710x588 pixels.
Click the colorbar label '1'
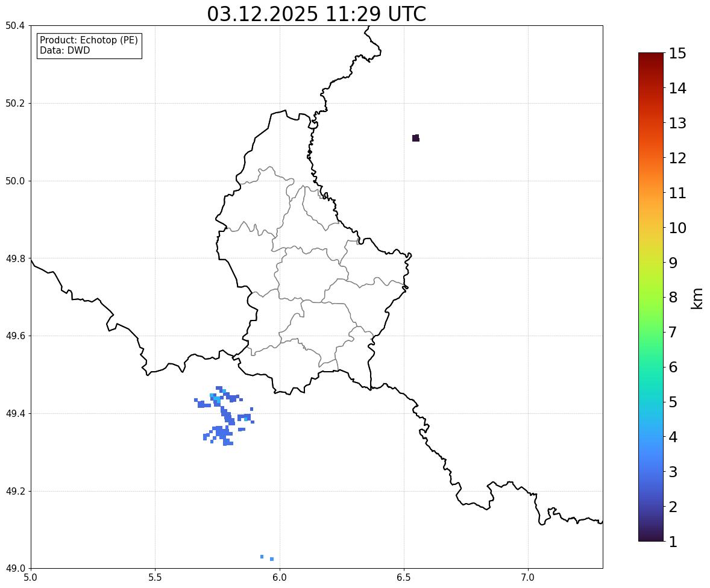pyautogui.click(x=673, y=542)
